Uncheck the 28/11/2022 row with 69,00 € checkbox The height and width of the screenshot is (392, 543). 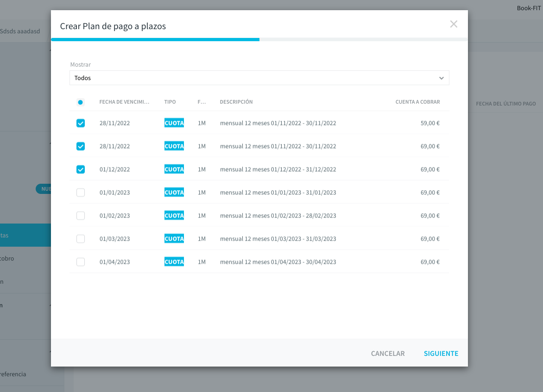tap(80, 146)
